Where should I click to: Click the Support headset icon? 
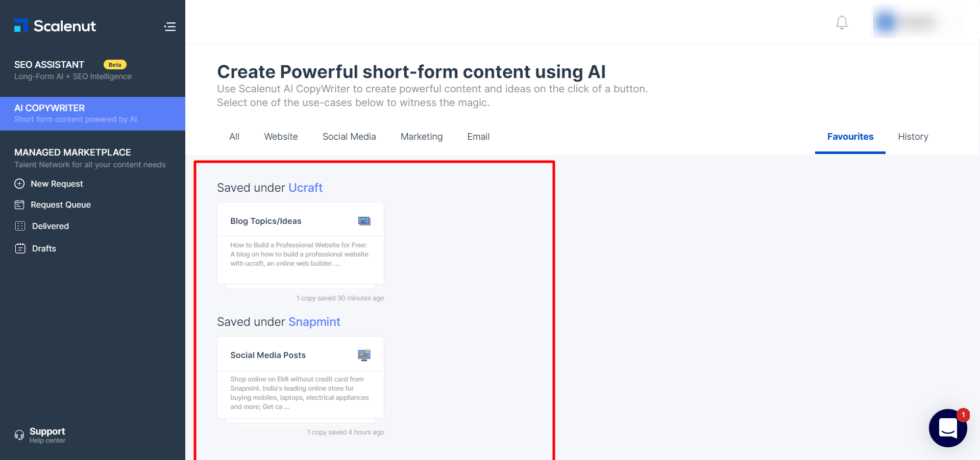[x=19, y=435]
